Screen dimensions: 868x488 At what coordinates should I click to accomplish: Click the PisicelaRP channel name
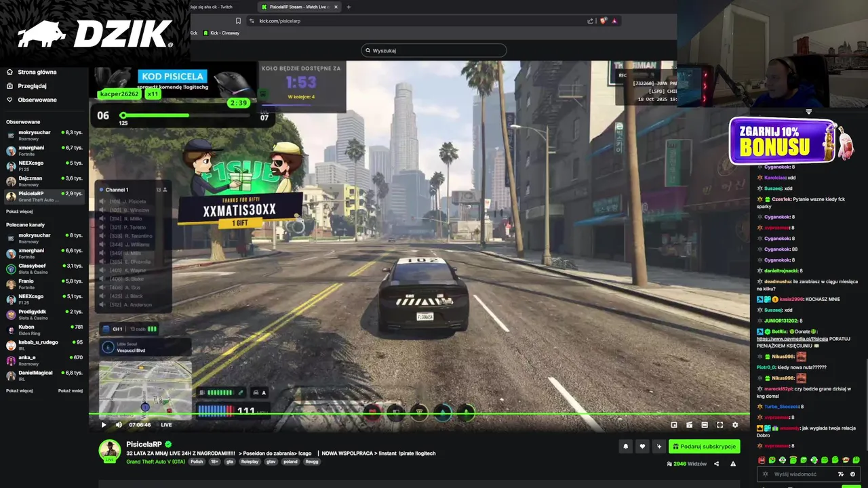pos(144,444)
